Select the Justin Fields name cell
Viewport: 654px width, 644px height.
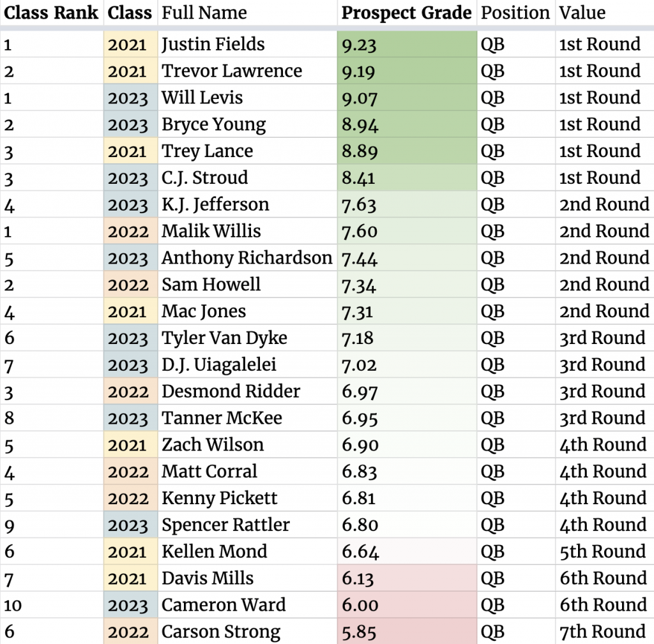pos(213,45)
